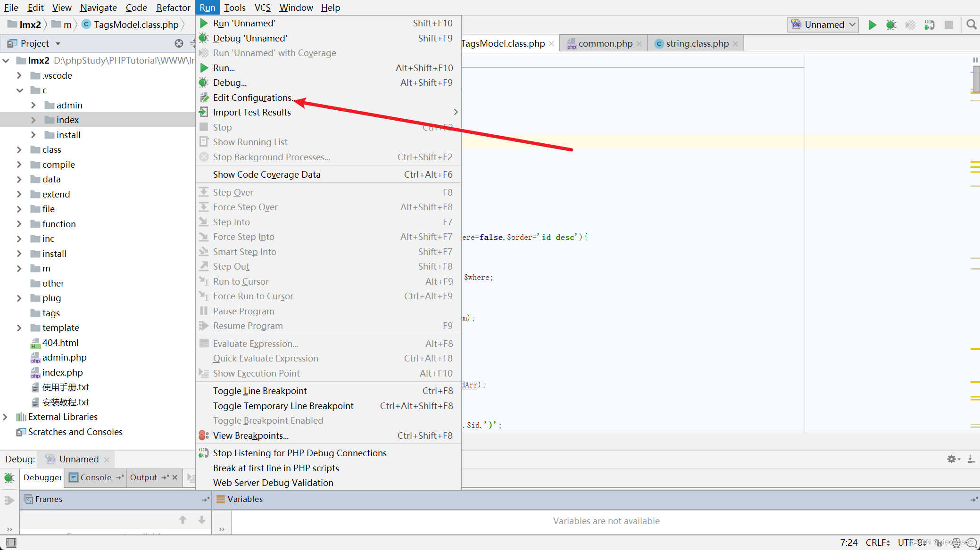Click the Run green arrow toolbar icon
Screen dimensions: 980x550
872,25
